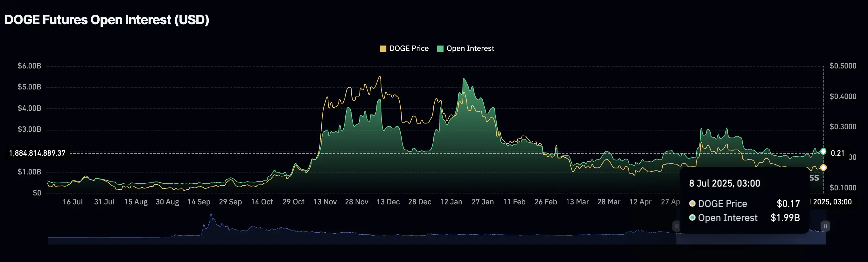868x262 pixels.
Task: Click the yellow dot beside DOGE Price in tooltip
Action: click(x=692, y=204)
